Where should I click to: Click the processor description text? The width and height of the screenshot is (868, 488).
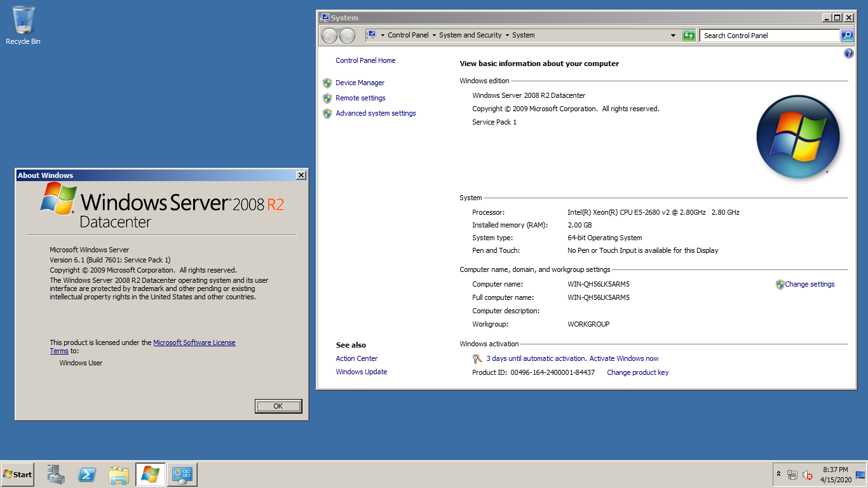653,212
